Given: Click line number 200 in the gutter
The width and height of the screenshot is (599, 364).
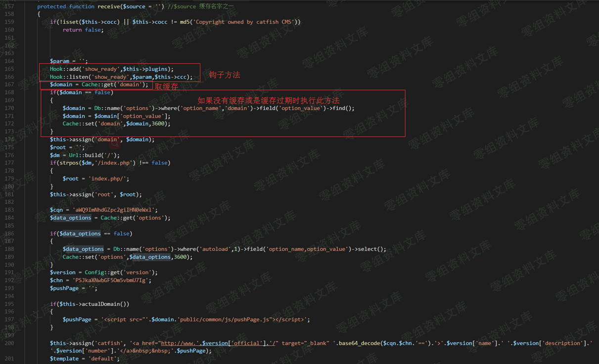Looking at the screenshot, I should point(9,343).
